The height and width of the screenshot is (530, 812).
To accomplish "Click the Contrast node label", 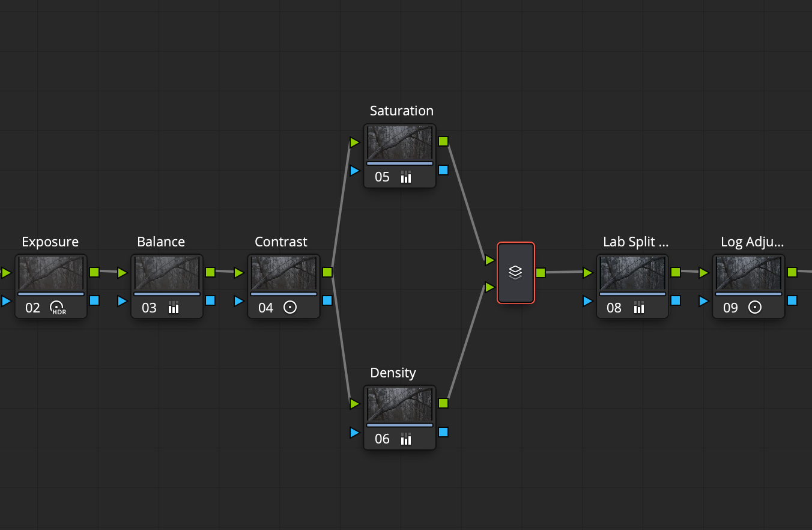I will tap(281, 242).
